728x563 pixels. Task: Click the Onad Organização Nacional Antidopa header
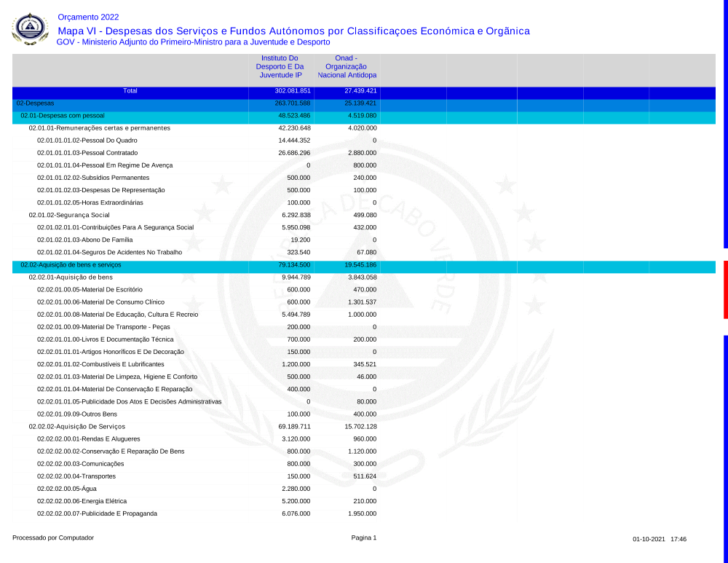click(x=347, y=66)
